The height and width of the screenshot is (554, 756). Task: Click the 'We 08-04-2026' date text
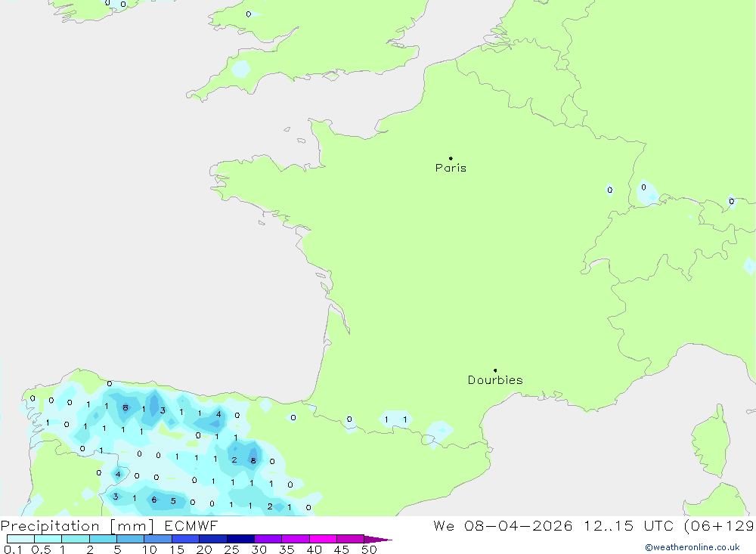503,526
